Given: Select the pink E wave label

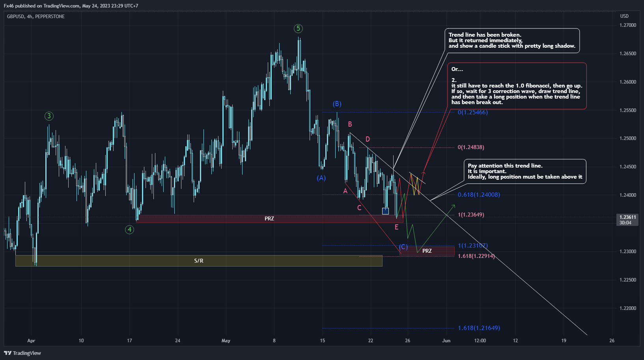Looking at the screenshot, I should coord(396,227).
